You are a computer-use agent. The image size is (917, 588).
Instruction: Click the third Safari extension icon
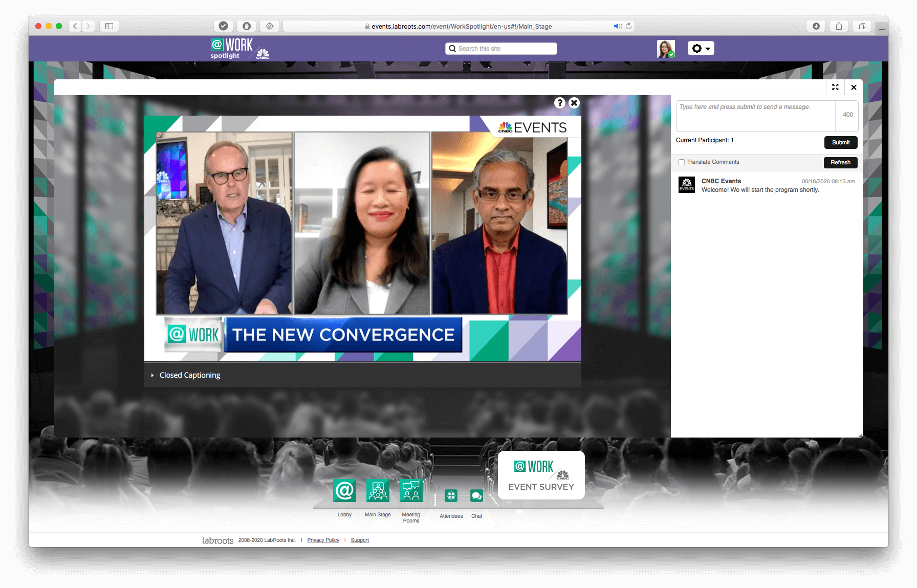(x=270, y=26)
